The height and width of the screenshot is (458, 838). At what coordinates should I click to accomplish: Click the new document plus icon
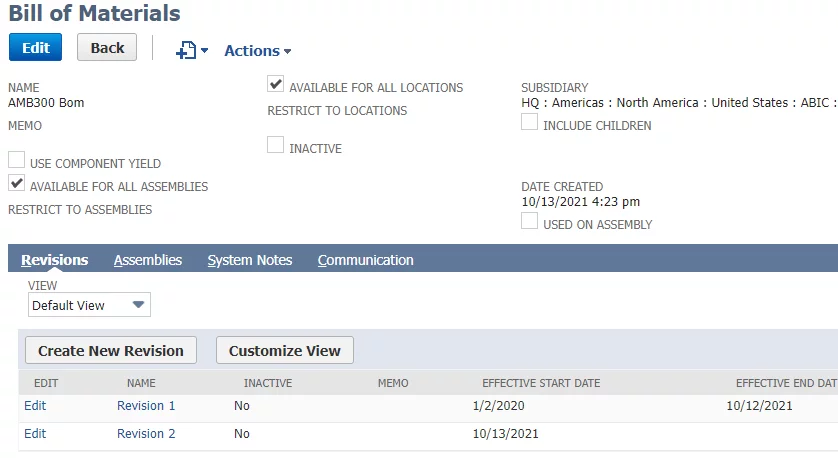(x=186, y=51)
